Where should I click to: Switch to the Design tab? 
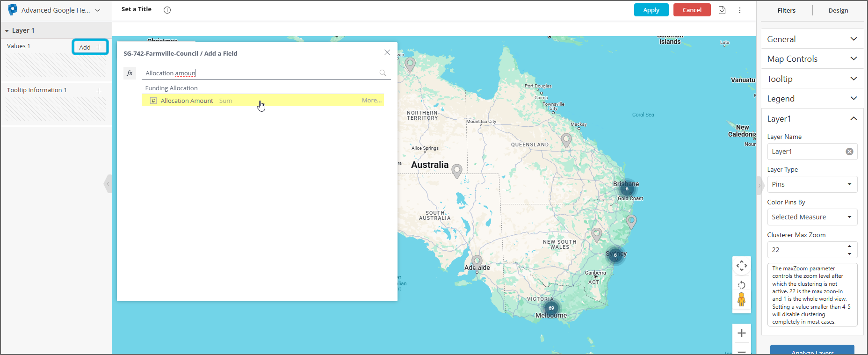click(x=838, y=10)
